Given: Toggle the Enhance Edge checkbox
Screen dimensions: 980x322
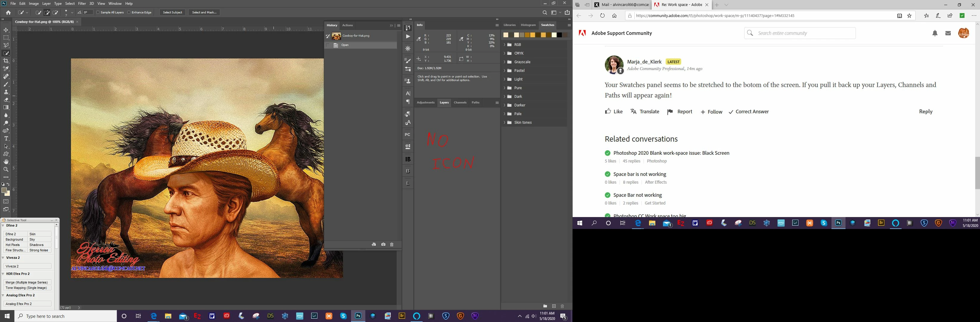Looking at the screenshot, I should click(x=129, y=13).
